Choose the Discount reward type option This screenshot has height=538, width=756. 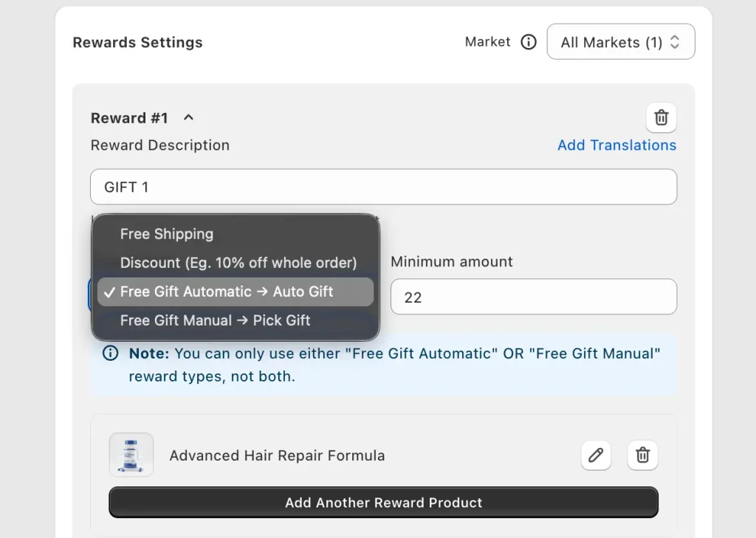(x=238, y=263)
